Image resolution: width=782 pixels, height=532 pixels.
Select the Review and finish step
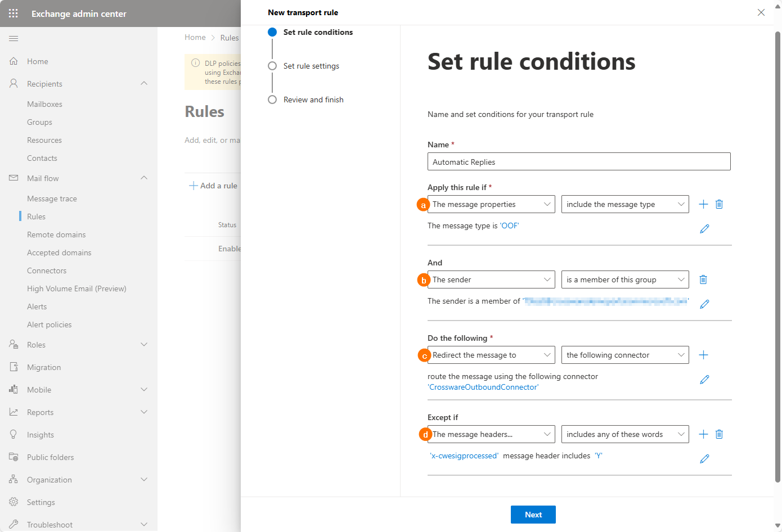coord(313,100)
